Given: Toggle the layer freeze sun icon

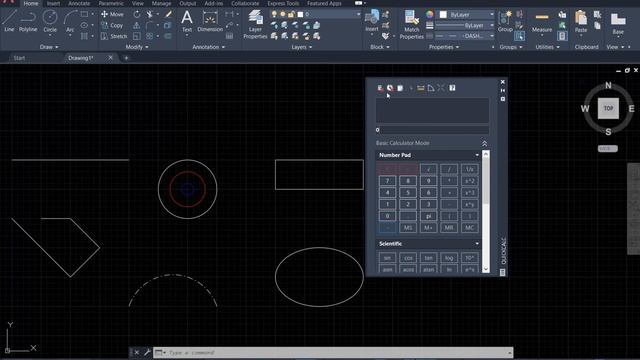Looking at the screenshot, I should 282,14.
